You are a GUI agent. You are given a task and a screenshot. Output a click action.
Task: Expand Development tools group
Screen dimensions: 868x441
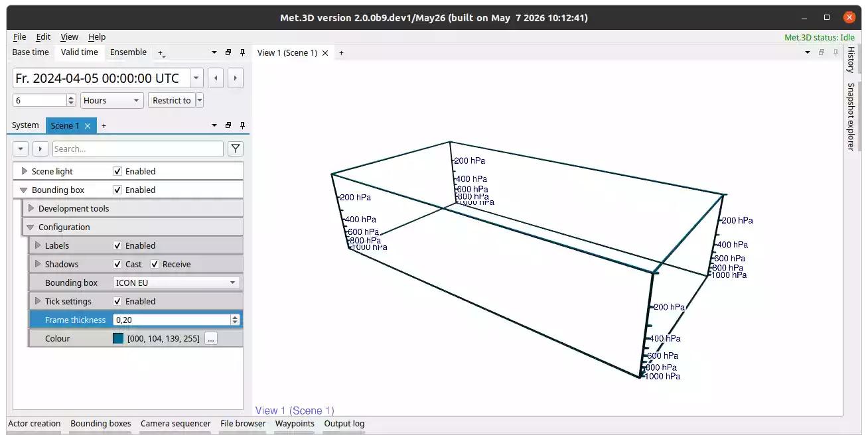31,208
